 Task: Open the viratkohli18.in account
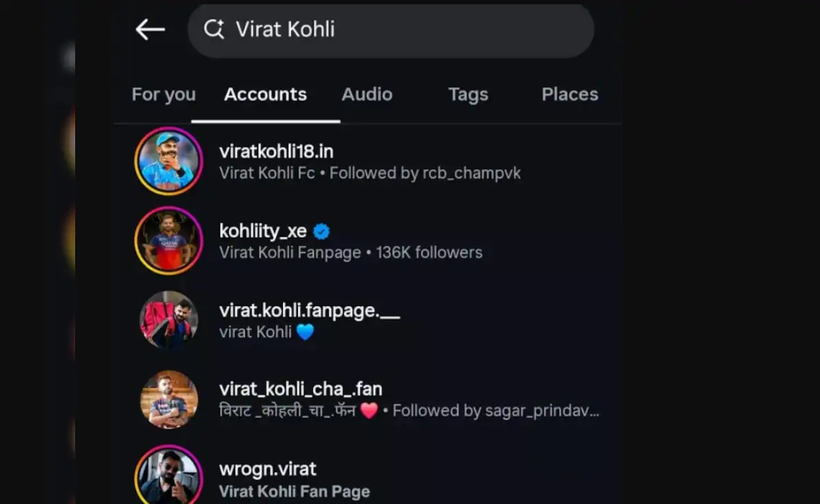click(x=276, y=151)
